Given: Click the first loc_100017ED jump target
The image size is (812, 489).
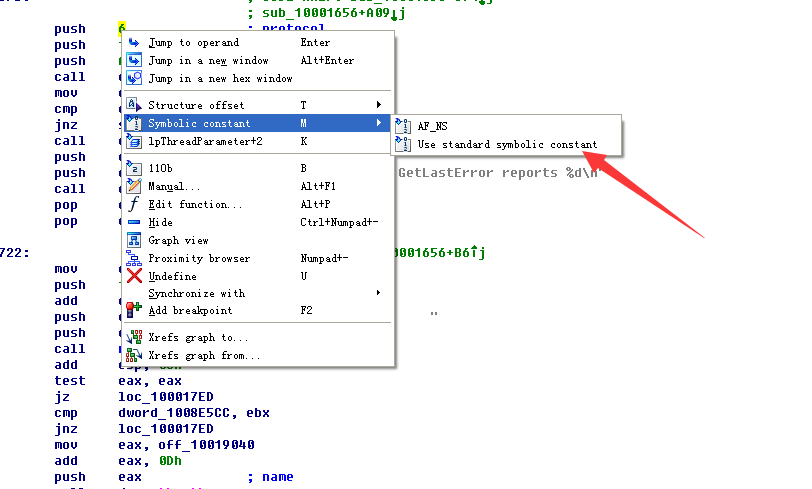Looking at the screenshot, I should pos(166,397).
